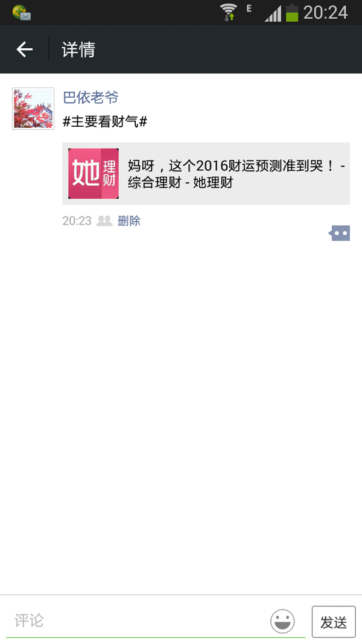Tap the mail notification icon in status bar
The width and height of the screenshot is (362, 644).
[22, 13]
